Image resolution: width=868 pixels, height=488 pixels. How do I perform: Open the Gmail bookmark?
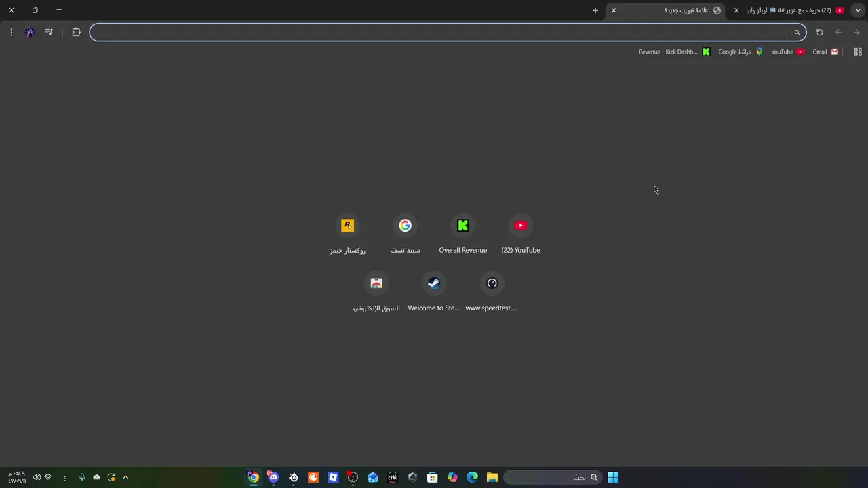click(825, 52)
